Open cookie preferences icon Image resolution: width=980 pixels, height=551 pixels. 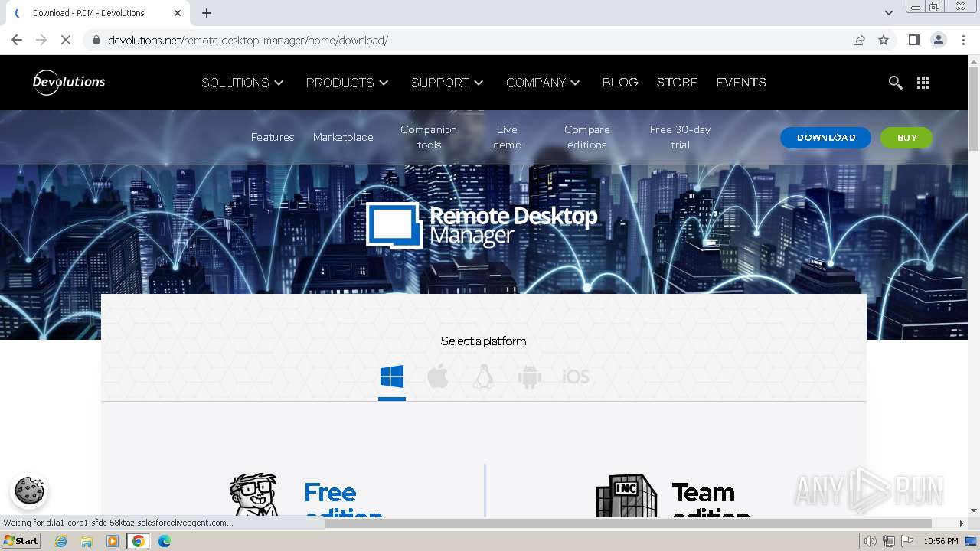(x=29, y=491)
